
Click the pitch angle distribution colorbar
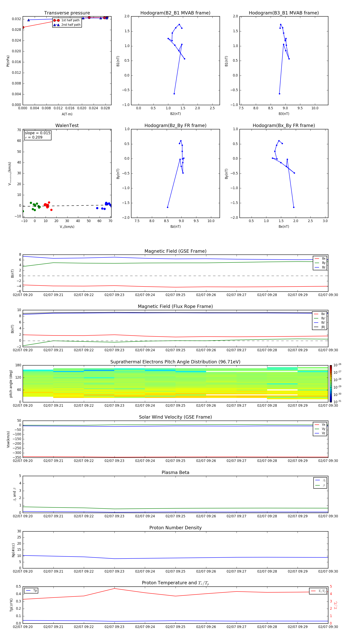(x=331, y=383)
